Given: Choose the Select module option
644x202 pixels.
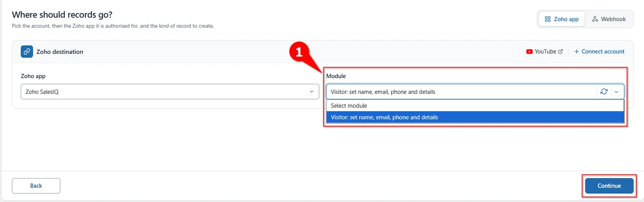Looking at the screenshot, I should (x=475, y=106).
